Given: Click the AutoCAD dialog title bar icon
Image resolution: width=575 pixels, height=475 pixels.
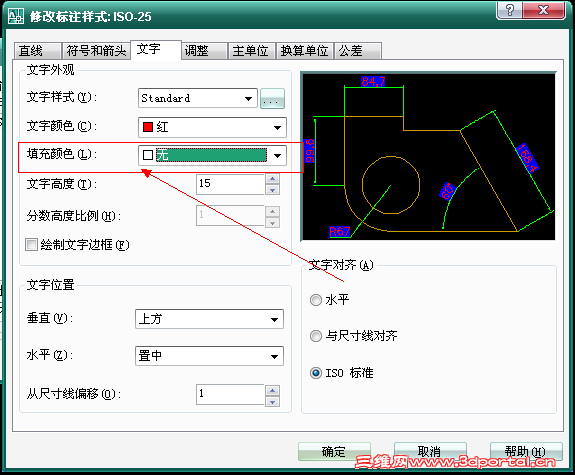Looking at the screenshot, I should (16, 16).
